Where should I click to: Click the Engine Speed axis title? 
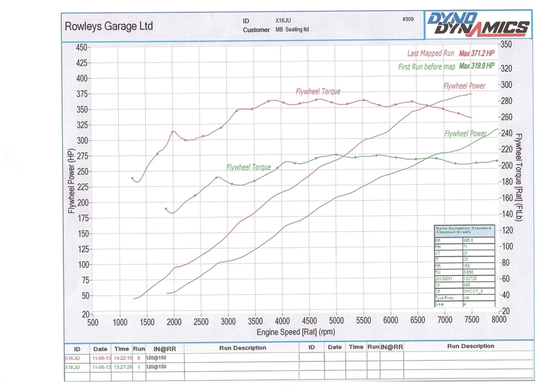(293, 333)
